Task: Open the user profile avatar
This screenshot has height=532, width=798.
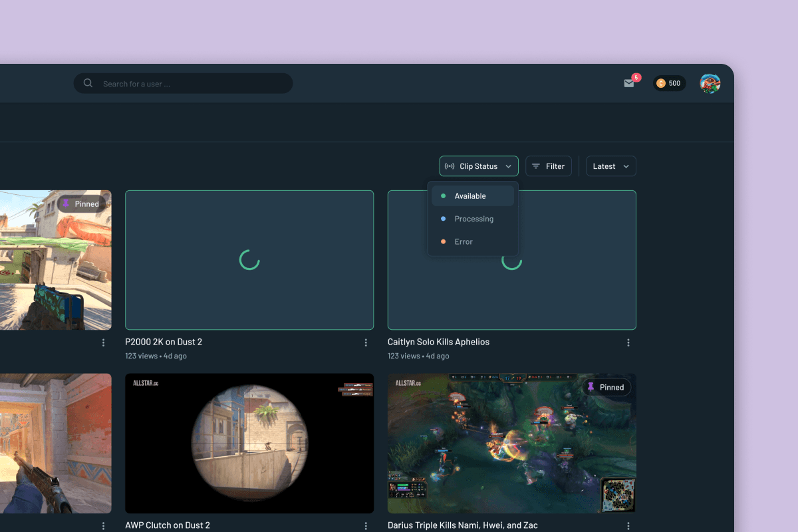Action: click(x=710, y=83)
